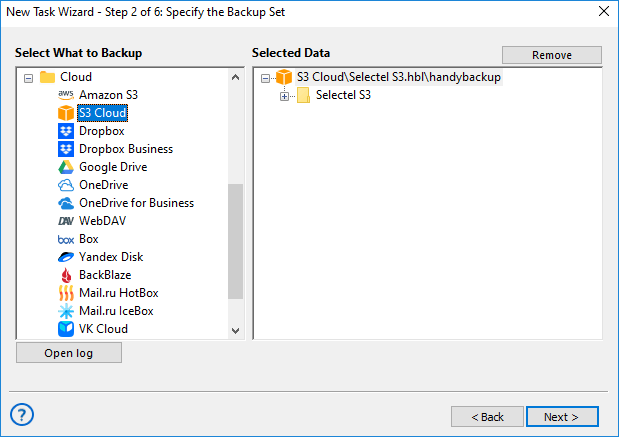Select the OneDrive cloud icon
Screen dimensions: 619x437
coord(66,185)
